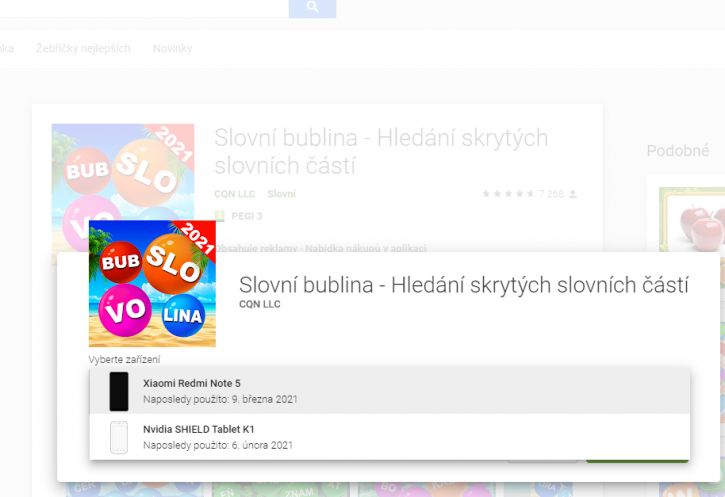Click Naposledy použito: 9. března 2021
Screen dimensions: 725x497
tap(220, 399)
